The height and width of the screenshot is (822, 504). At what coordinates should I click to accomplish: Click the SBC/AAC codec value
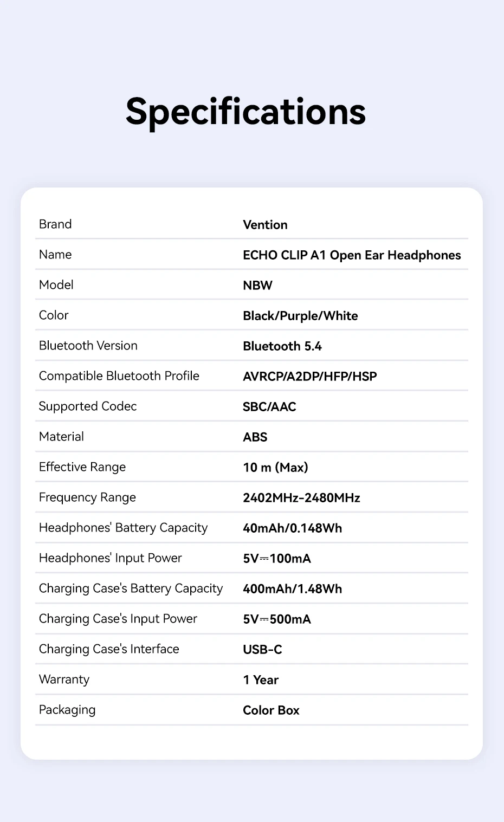(269, 407)
